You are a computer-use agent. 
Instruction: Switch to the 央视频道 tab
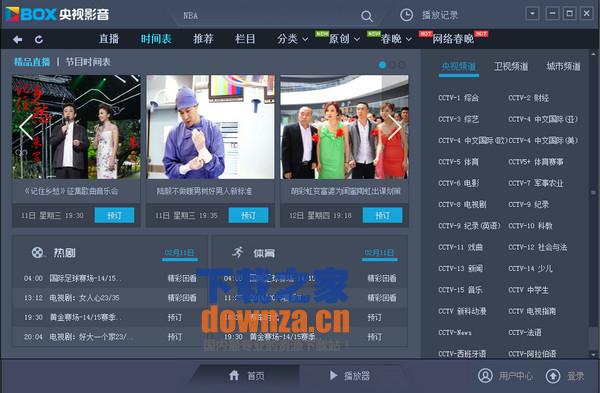(x=458, y=66)
